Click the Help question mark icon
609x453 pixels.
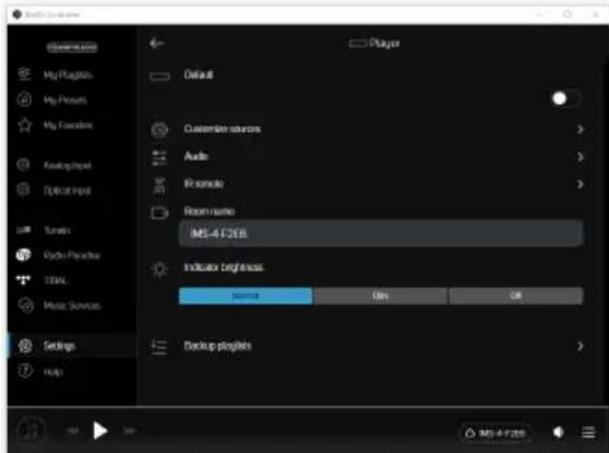click(24, 371)
